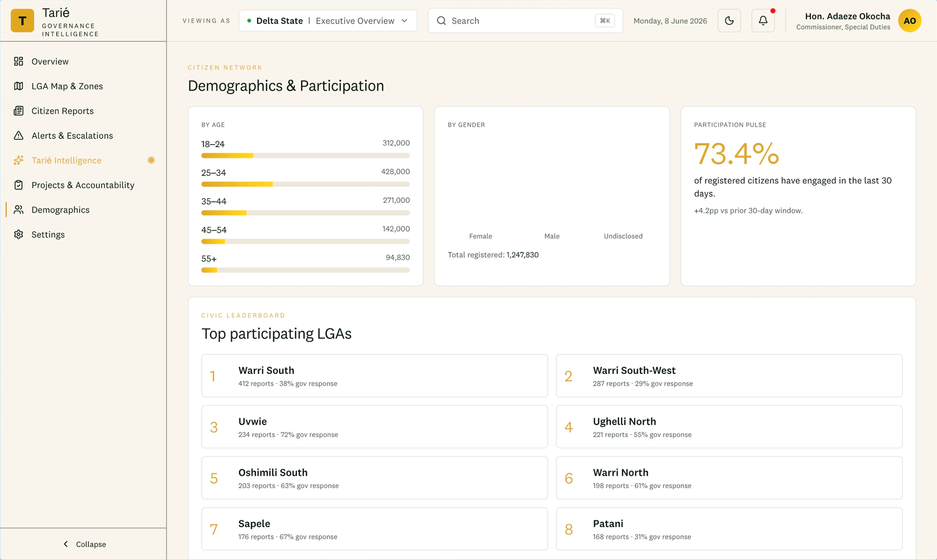Click Hon. Adaeze Okocha profile name
This screenshot has width=937, height=560.
point(847,16)
